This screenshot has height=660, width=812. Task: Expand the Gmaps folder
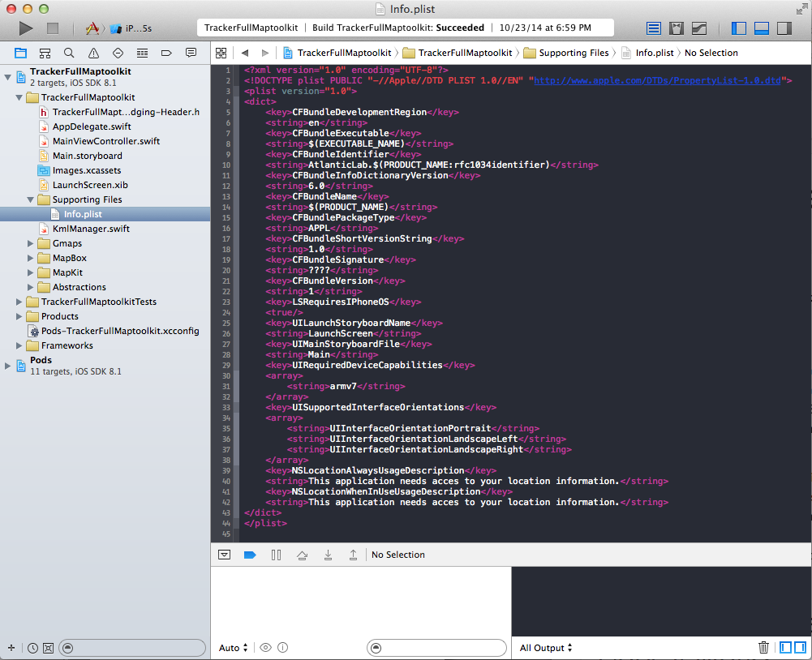(x=30, y=243)
